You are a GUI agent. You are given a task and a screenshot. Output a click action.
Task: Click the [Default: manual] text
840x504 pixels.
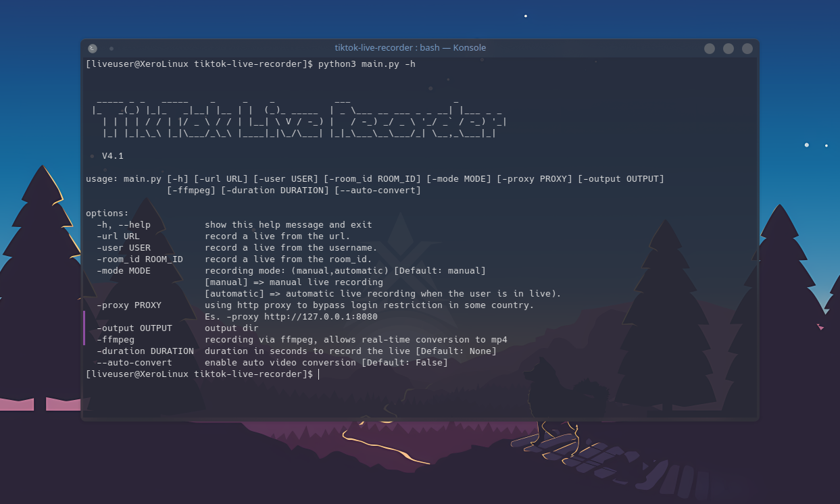[x=443, y=270]
